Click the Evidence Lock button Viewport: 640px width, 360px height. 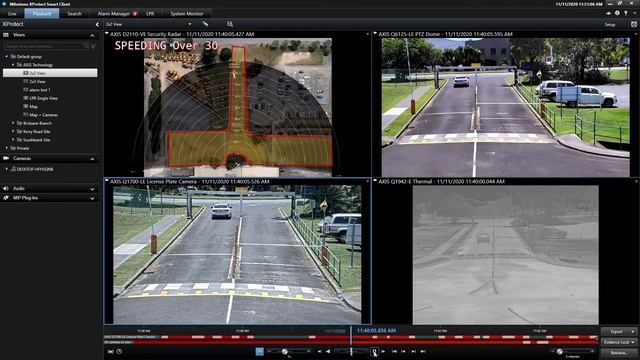tap(619, 342)
